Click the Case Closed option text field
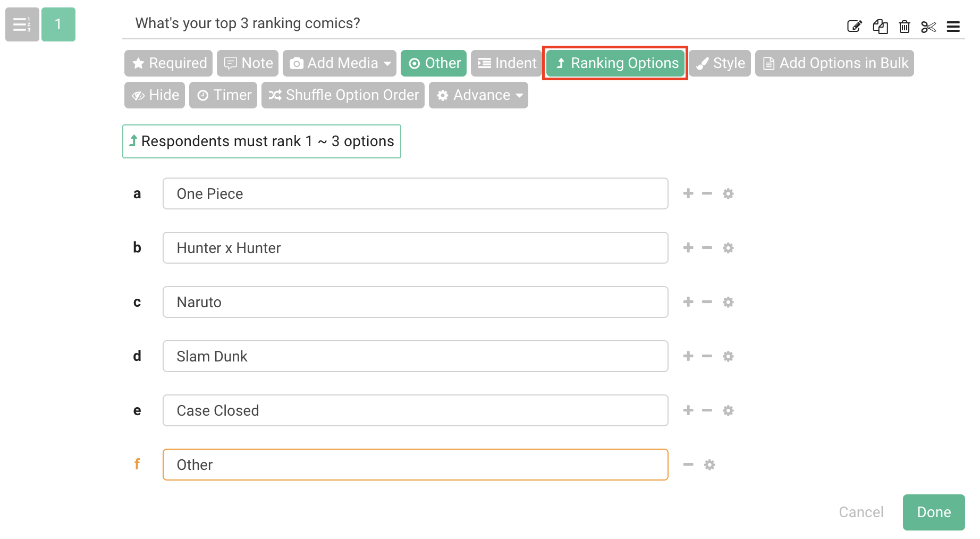The width and height of the screenshot is (980, 539). (x=415, y=410)
